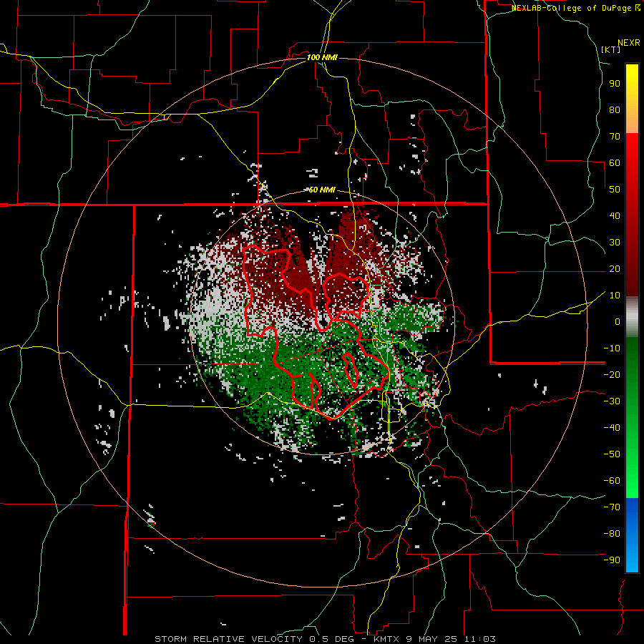Click the 0 value on the velocity scale
The width and height of the screenshot is (644, 644).
618,321
